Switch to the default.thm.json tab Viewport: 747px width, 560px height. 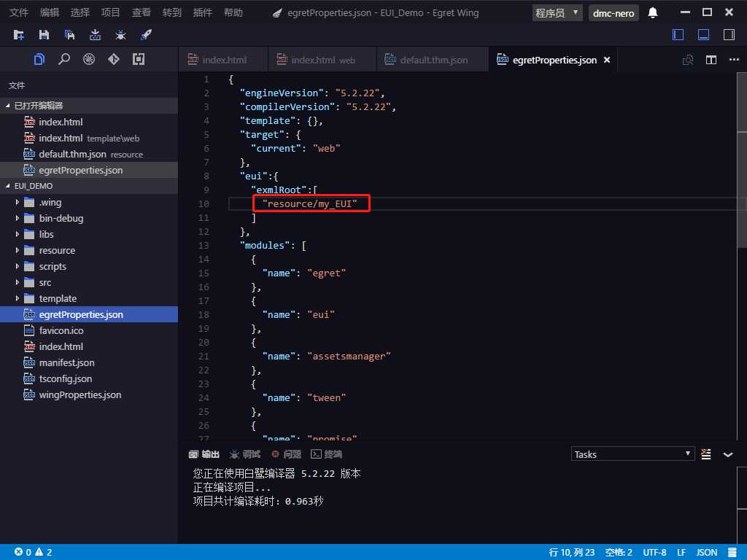click(433, 60)
